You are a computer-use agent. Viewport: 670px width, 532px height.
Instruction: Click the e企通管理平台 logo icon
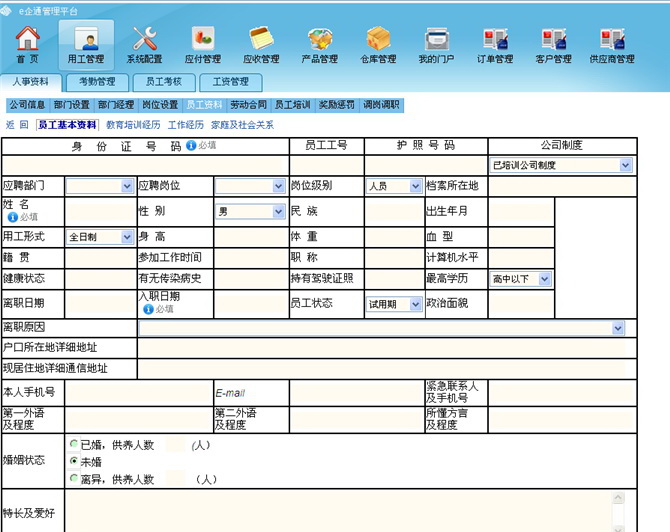click(x=6, y=11)
